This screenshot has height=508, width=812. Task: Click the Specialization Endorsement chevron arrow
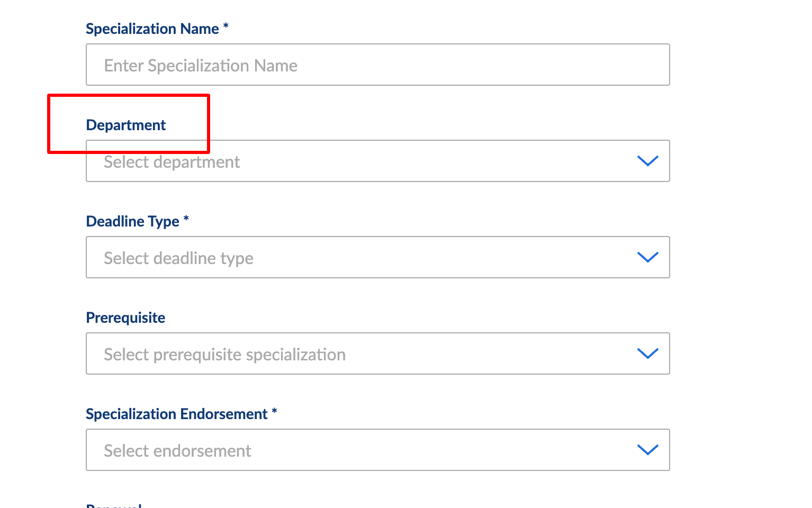647,450
